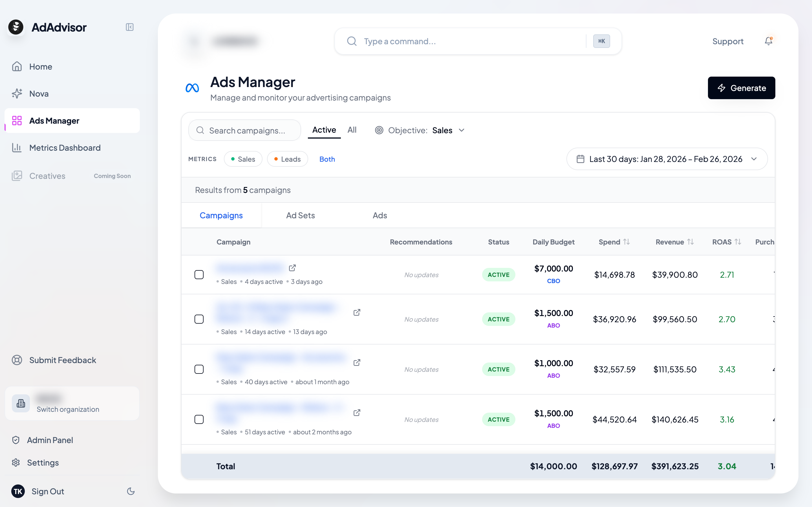This screenshot has width=812, height=507.
Task: Click the calendar icon in the date range selector
Action: click(x=581, y=159)
